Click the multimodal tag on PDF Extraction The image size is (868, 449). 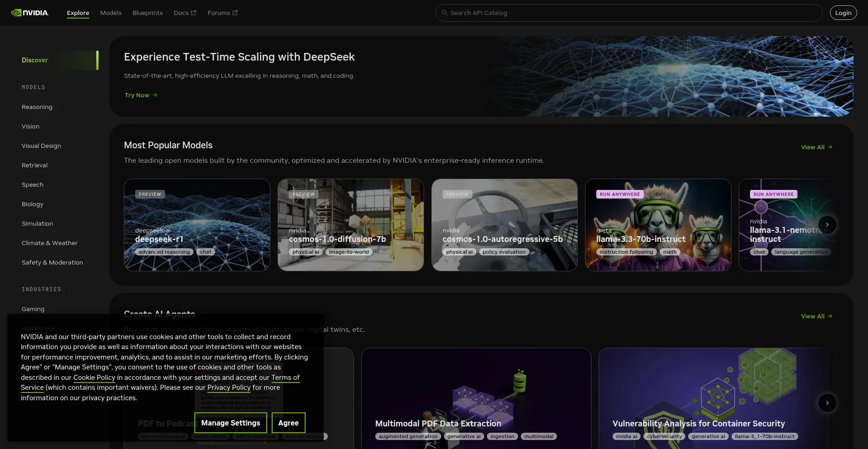539,436
